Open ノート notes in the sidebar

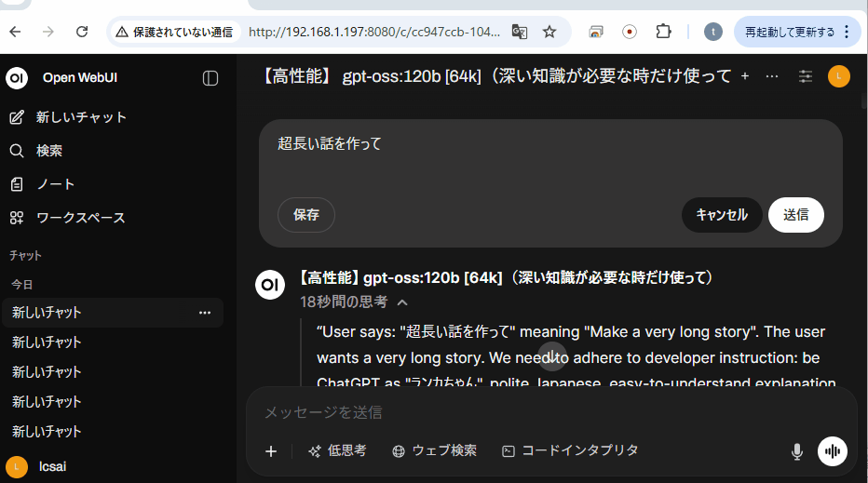[42, 184]
